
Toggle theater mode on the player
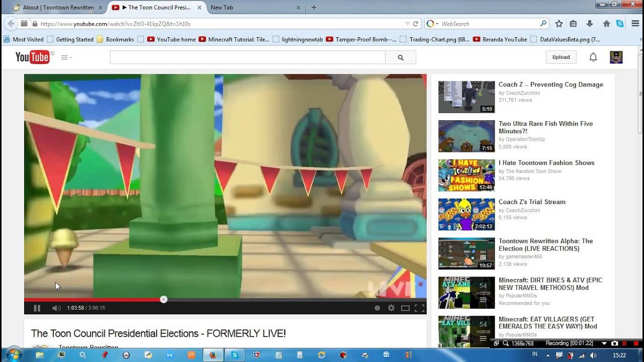[405, 308]
